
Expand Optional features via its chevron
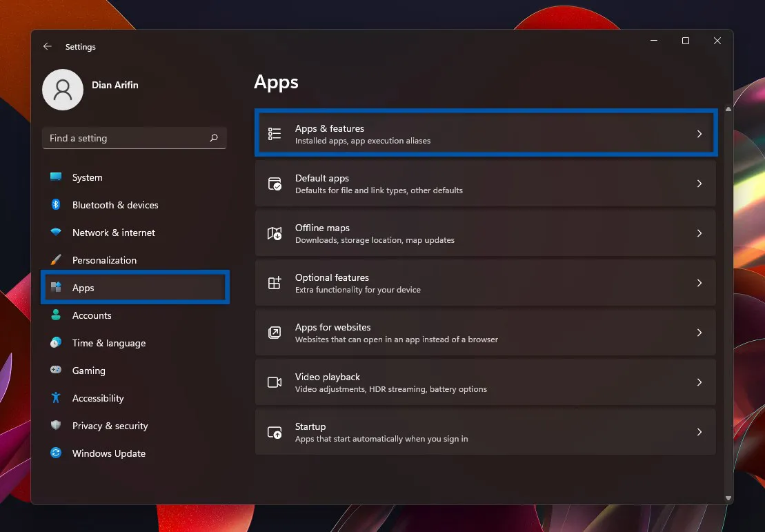coord(699,283)
